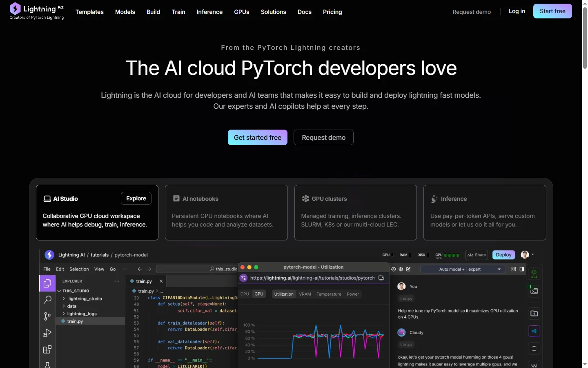Click the editor forward navigation arrow
Viewport: 588px width, 368px height.
coord(149,269)
